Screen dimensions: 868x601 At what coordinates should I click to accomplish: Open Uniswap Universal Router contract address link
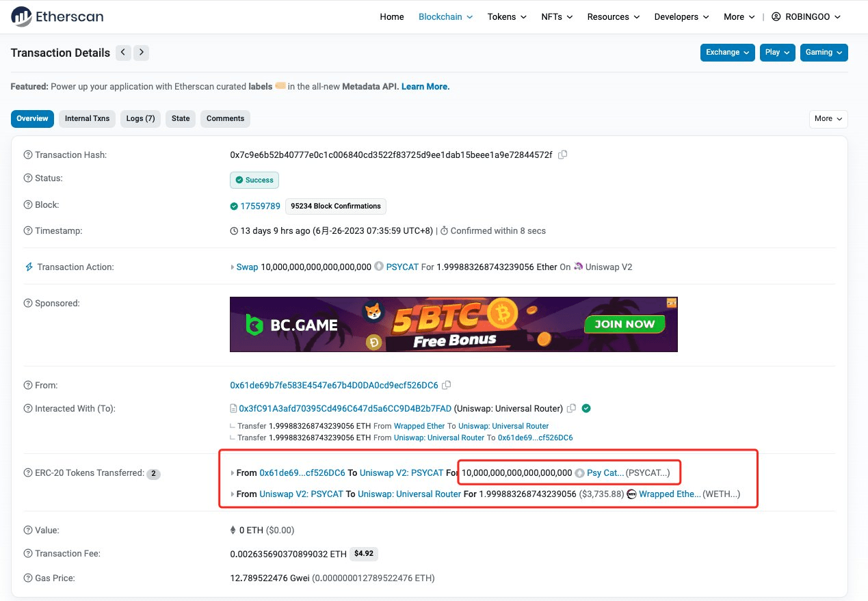pyautogui.click(x=345, y=409)
